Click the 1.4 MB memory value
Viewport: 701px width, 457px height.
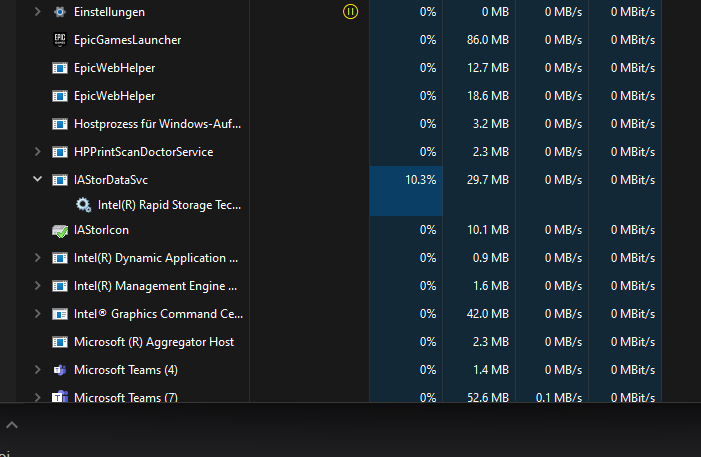click(491, 370)
